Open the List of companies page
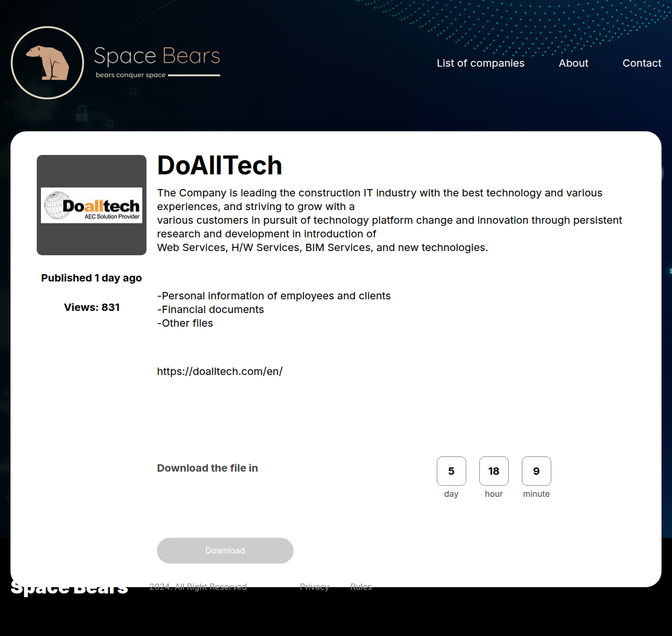This screenshot has width=672, height=636. [480, 63]
